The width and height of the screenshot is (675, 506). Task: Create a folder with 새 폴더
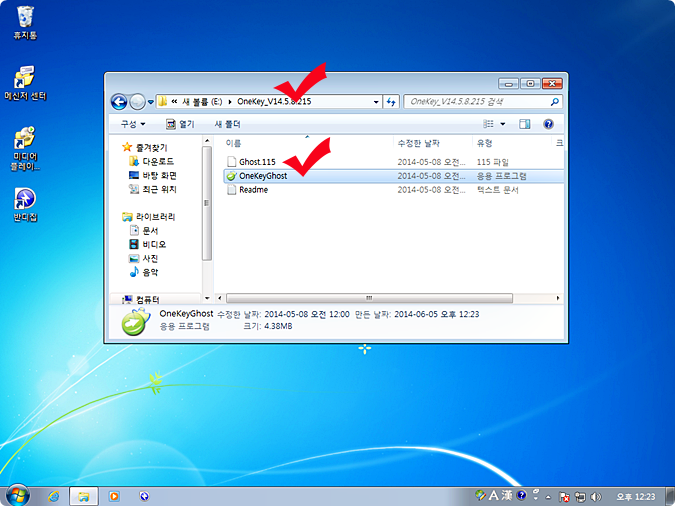click(227, 124)
